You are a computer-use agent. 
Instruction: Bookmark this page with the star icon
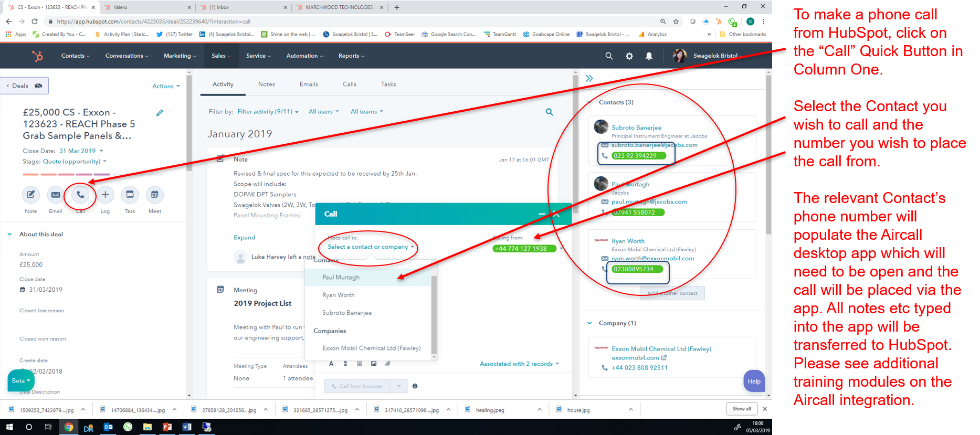click(x=676, y=22)
